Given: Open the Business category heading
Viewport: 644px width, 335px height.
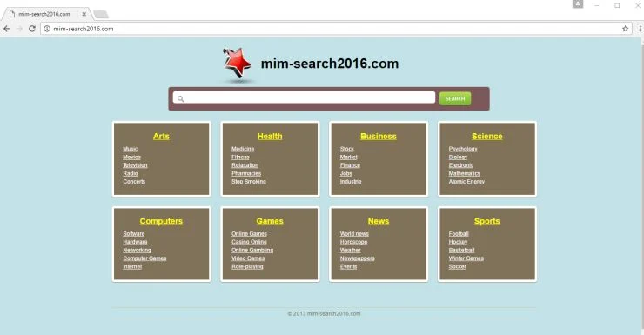Looking at the screenshot, I should 379,137.
